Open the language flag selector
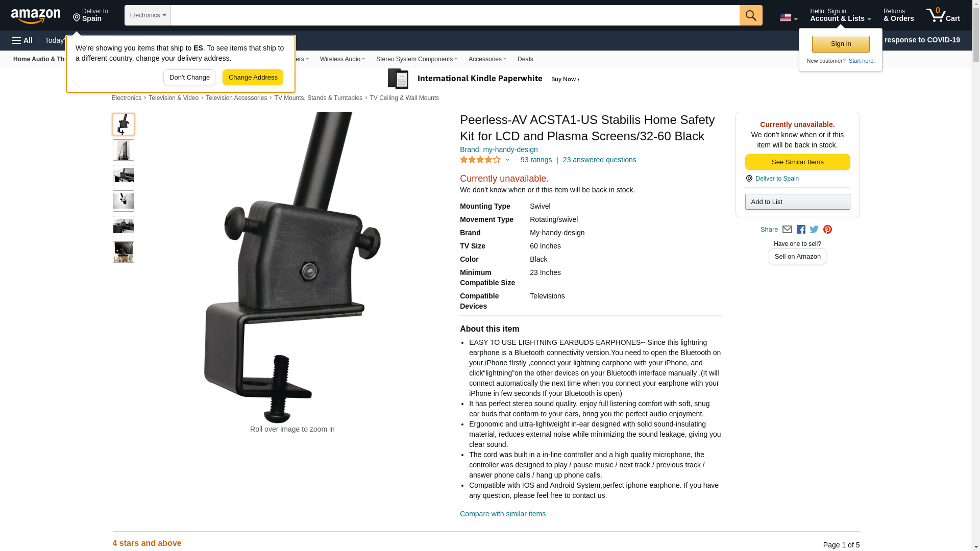 788,17
